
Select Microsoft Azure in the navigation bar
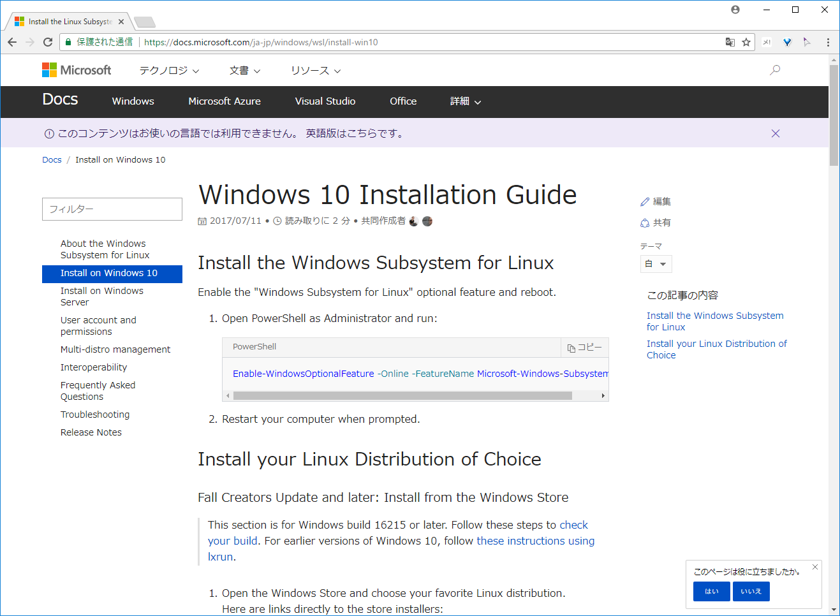pyautogui.click(x=225, y=101)
